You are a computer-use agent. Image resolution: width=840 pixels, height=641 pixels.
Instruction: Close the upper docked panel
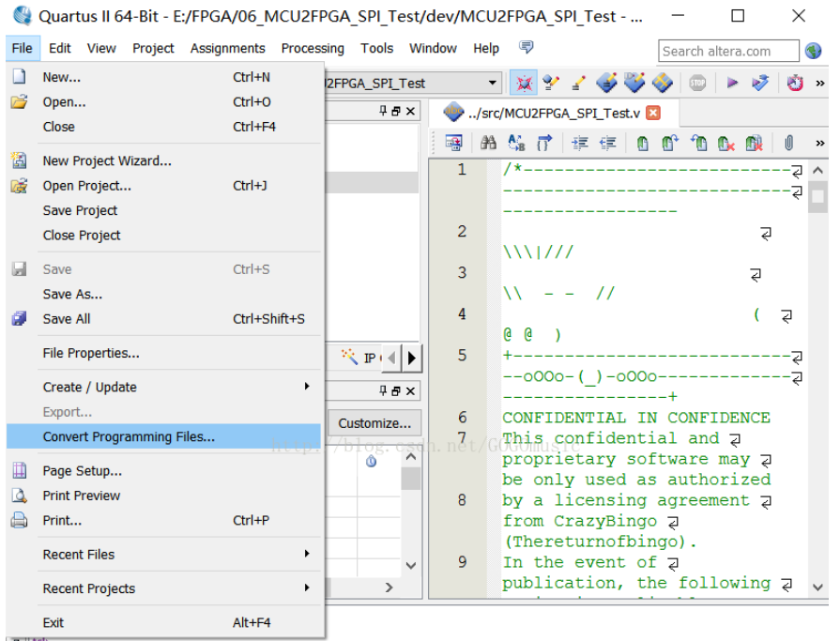410,111
